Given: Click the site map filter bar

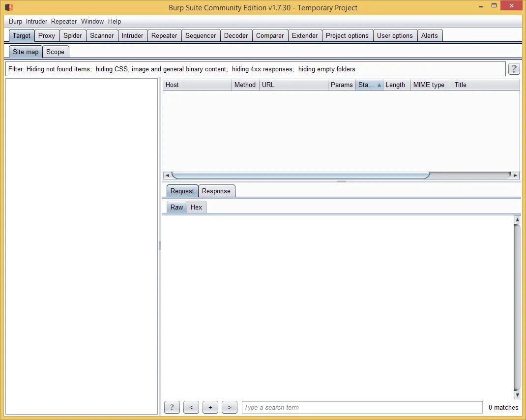Looking at the screenshot, I should 255,69.
